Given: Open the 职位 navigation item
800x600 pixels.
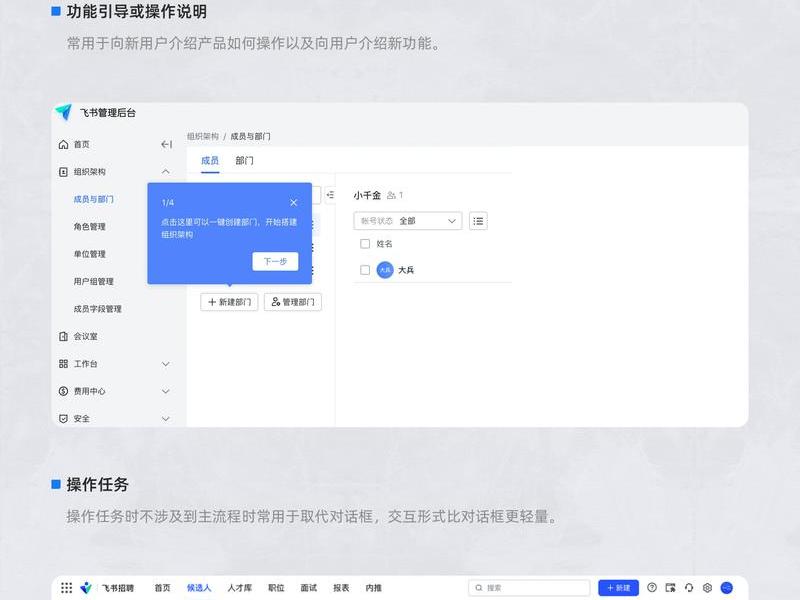Looking at the screenshot, I should pyautogui.click(x=276, y=588).
